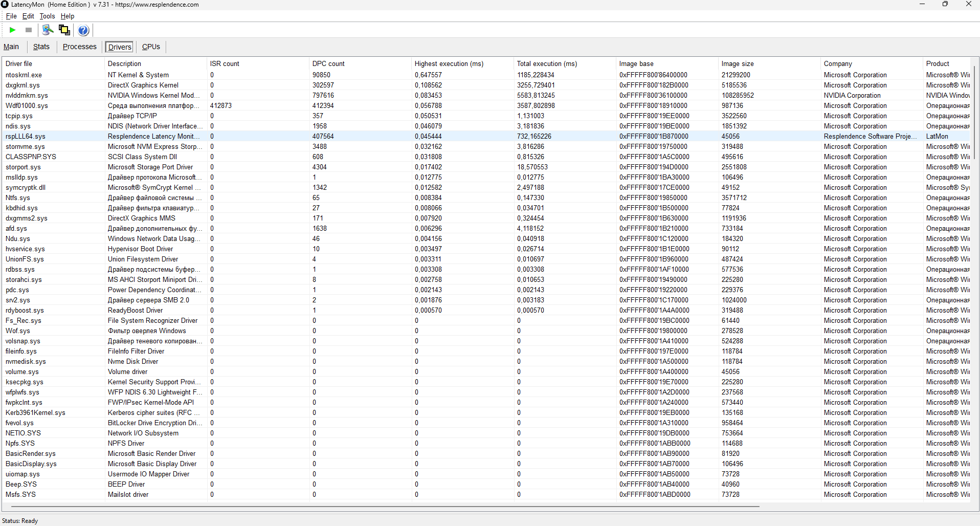The height and width of the screenshot is (526, 980).
Task: Open the File menu
Action: 11,16
